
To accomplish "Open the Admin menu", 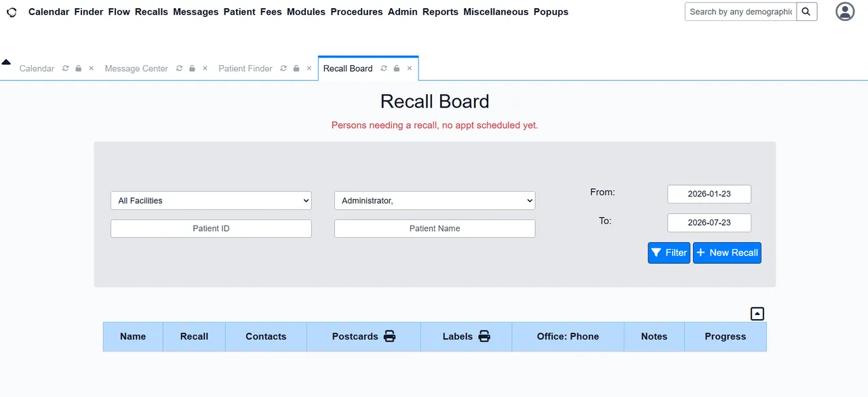I will [x=403, y=12].
